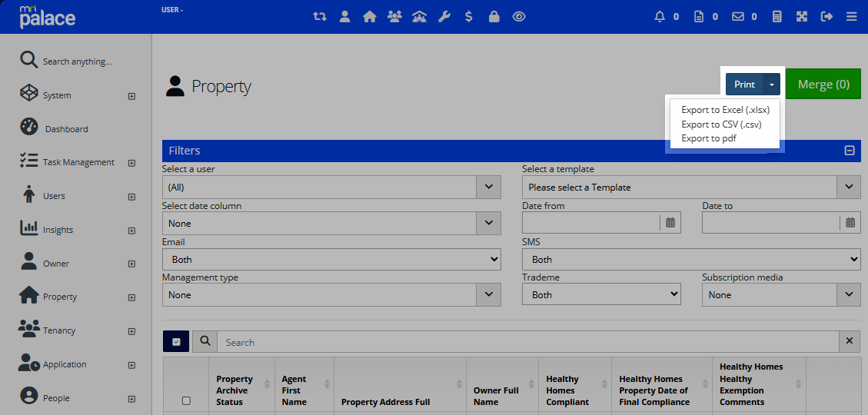Expand the Insights sidebar plus toggle

tap(131, 231)
